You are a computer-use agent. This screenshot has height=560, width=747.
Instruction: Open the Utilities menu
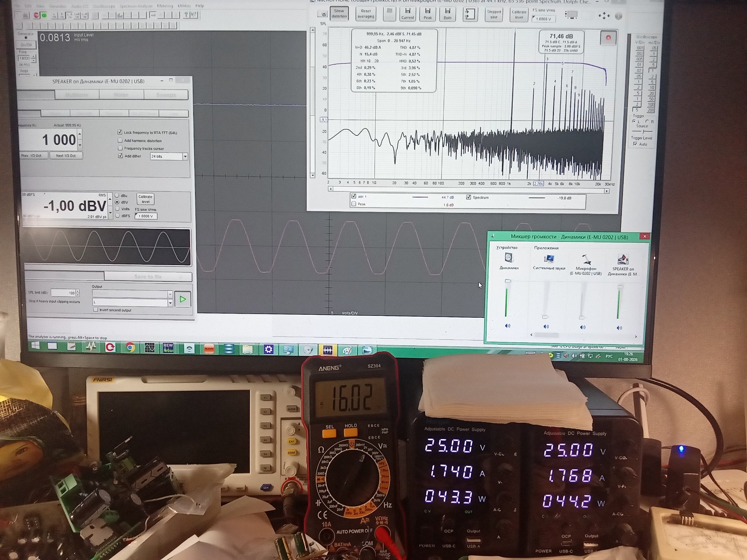tap(184, 6)
